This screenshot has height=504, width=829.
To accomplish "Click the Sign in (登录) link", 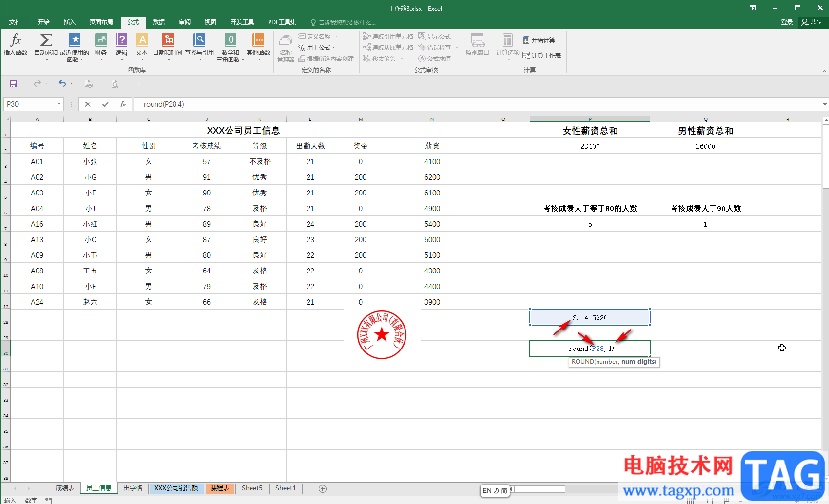I will (787, 22).
